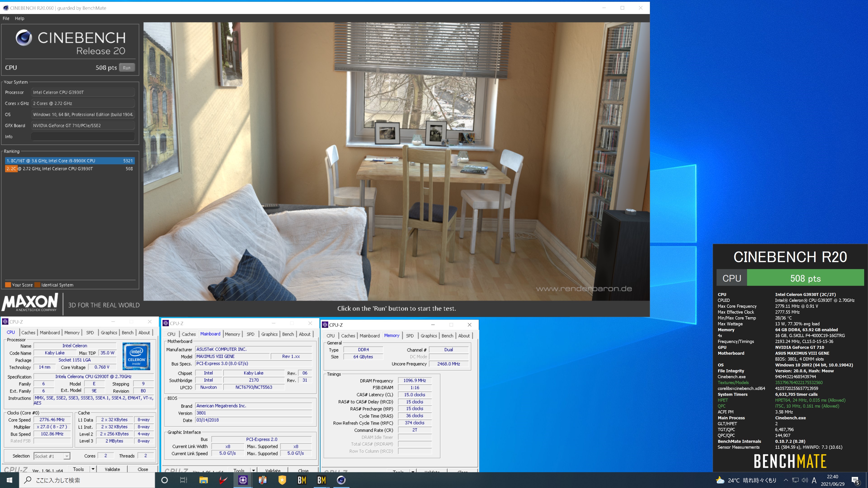This screenshot has width=868, height=488.
Task: Switch to the Caches tab in the left CPU-Z window
Action: (x=28, y=332)
